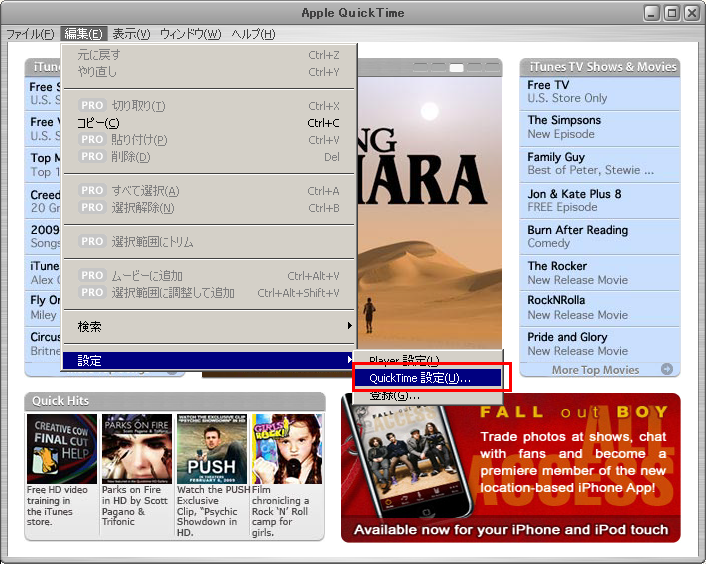Screen dimensions: 706x564
Task: Click the Girls Rock! film thumbnail
Action: (287, 449)
